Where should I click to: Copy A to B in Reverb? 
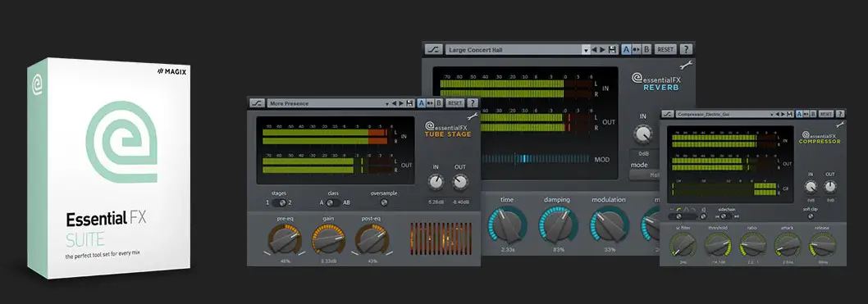pyautogui.click(x=636, y=49)
